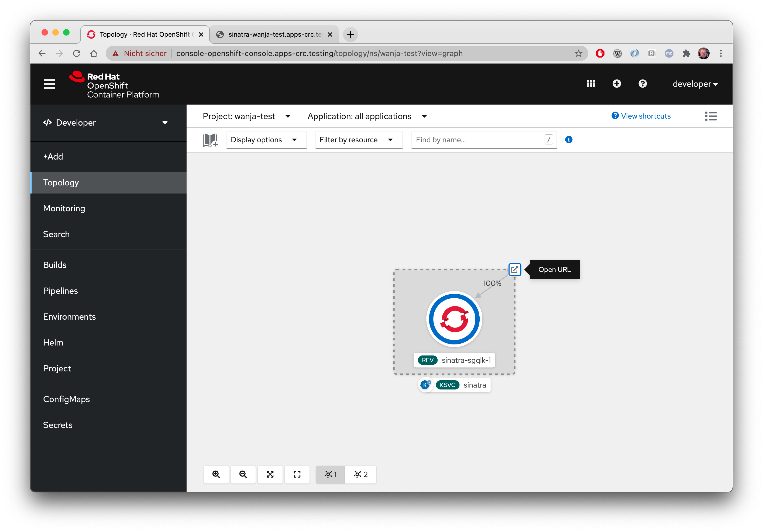Zoom in on the topology graph

coord(216,475)
